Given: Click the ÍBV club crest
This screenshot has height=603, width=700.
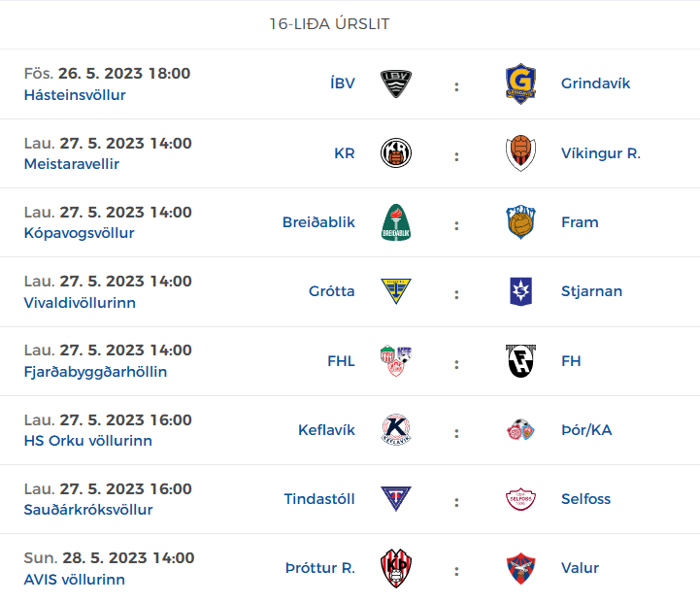Looking at the screenshot, I should tap(396, 84).
